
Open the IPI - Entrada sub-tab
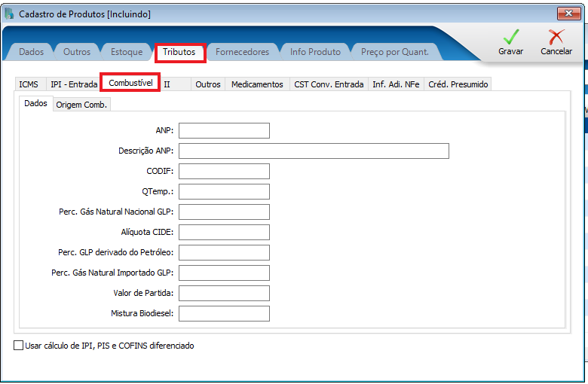coord(74,84)
